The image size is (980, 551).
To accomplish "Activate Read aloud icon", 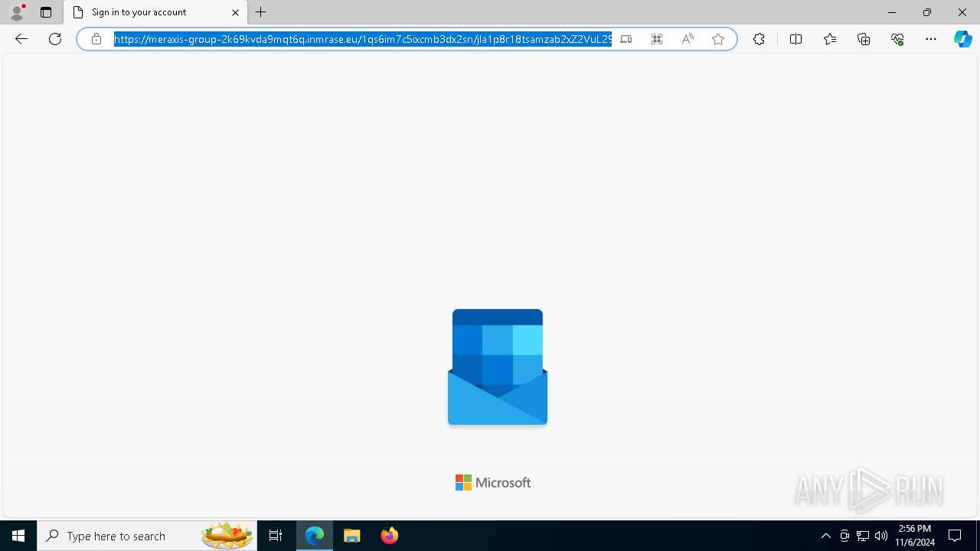I will [688, 39].
